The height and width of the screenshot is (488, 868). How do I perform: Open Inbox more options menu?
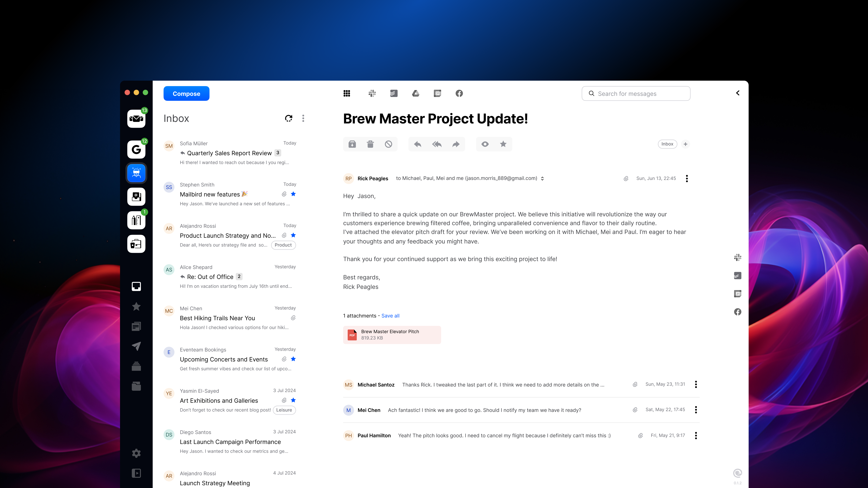303,118
